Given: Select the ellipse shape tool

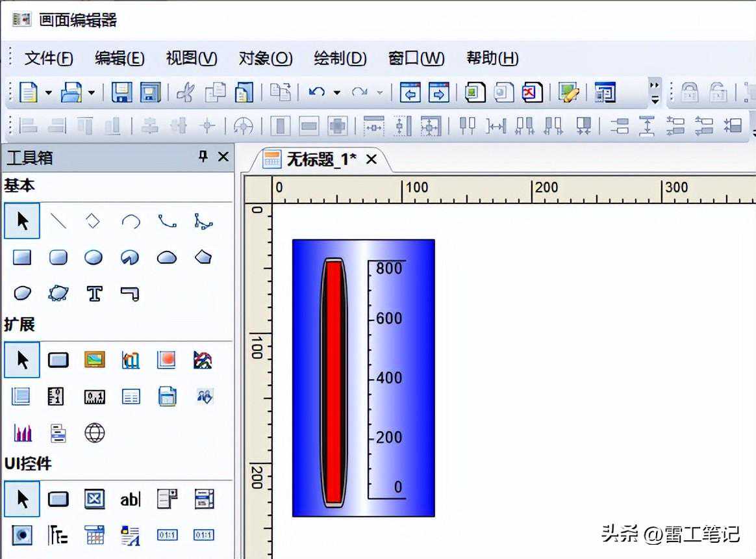Looking at the screenshot, I should point(94,257).
